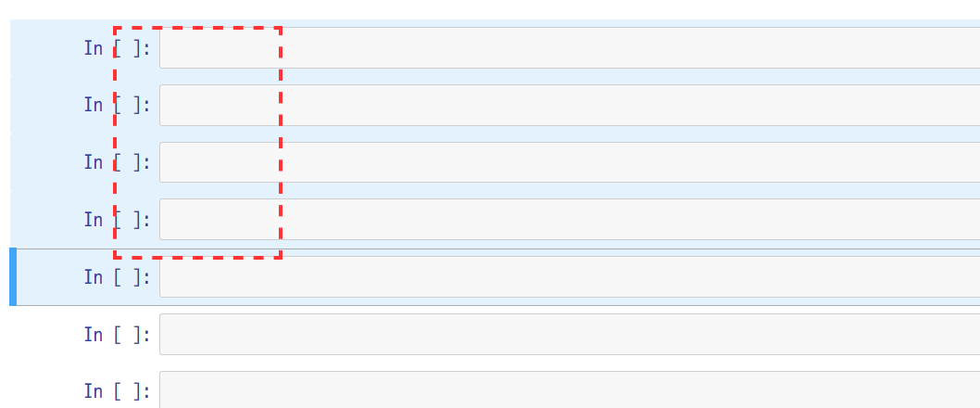This screenshot has width=980, height=408.
Task: Focus the second cell's code input area
Action: coord(569,106)
